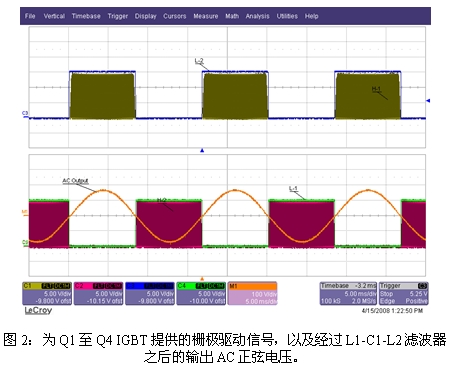
Task: Open the Analysis menu
Action: tap(257, 16)
